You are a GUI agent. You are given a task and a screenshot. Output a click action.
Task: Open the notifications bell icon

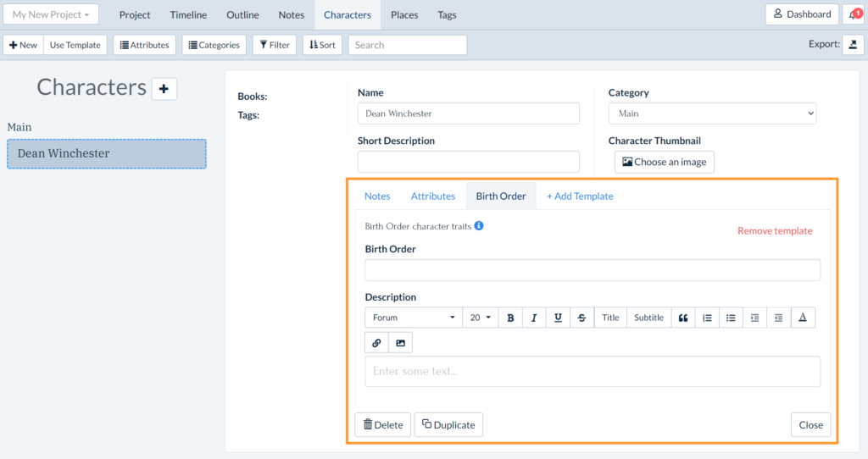[x=854, y=14]
